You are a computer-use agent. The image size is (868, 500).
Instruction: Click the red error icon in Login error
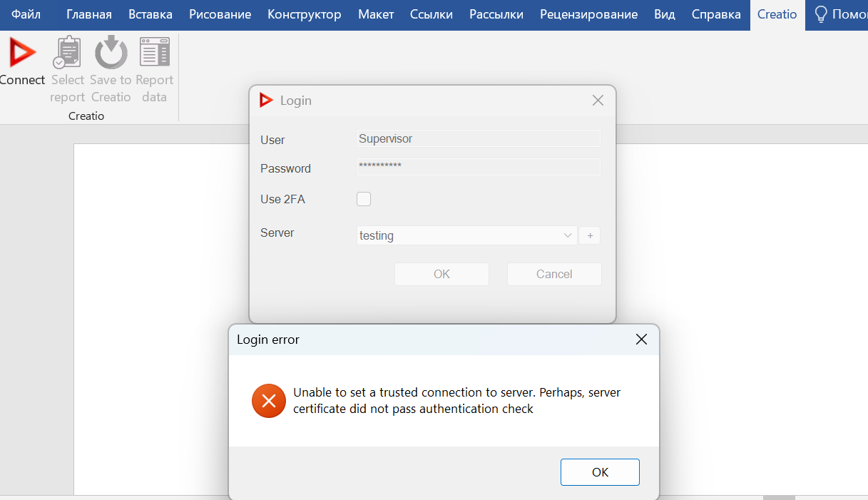[x=269, y=401]
